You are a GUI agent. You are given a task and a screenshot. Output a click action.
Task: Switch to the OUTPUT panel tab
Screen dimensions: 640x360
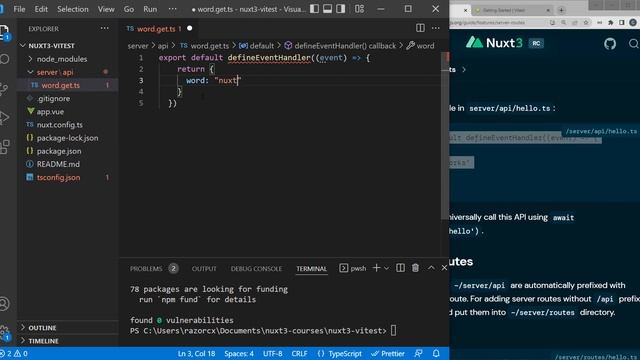click(x=204, y=268)
